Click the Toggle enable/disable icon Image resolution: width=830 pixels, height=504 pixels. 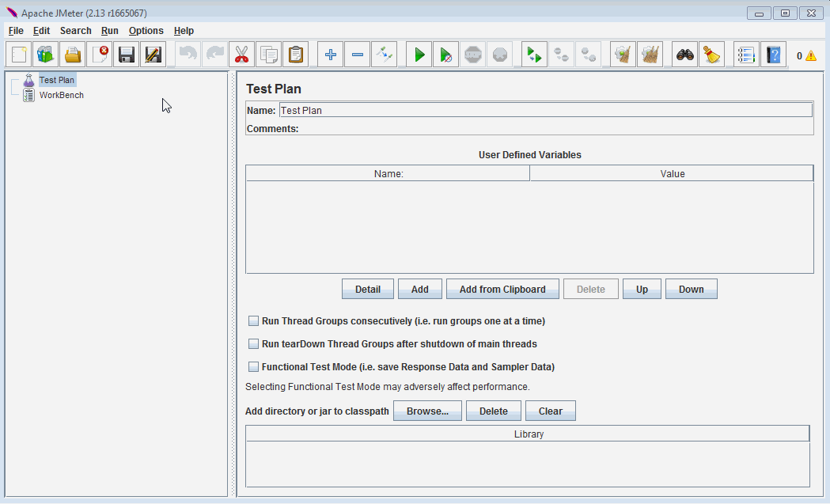coord(385,55)
